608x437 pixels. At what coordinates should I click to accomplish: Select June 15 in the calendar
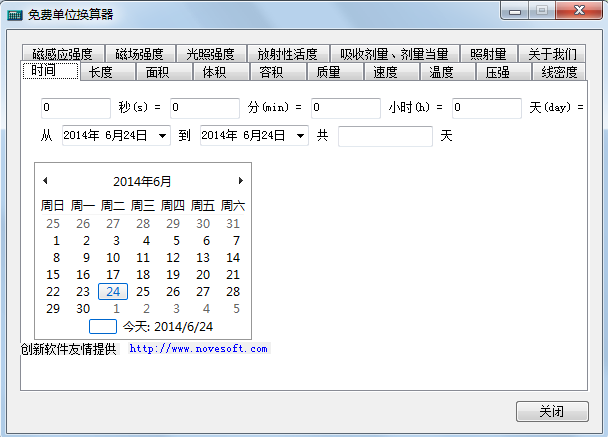pos(53,274)
